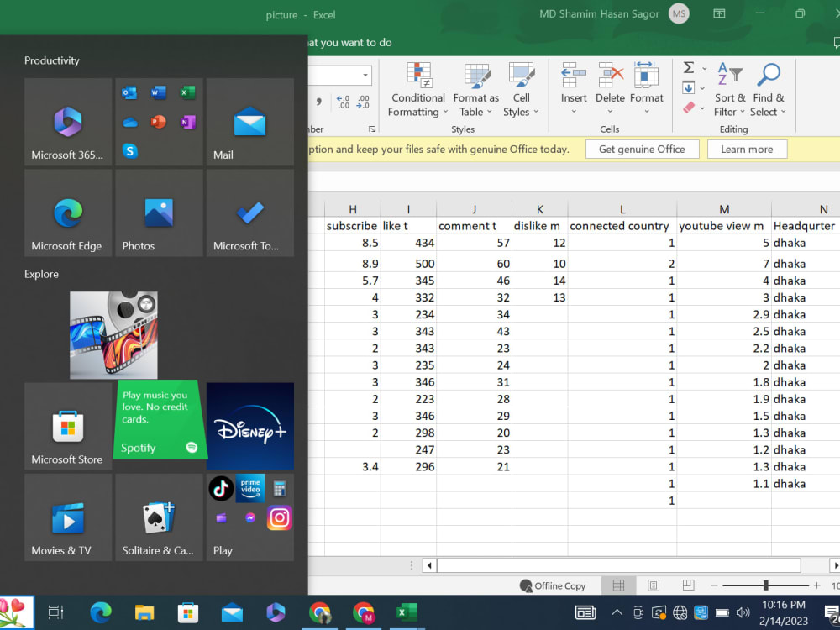The height and width of the screenshot is (630, 840).
Task: Open the film reel video editor tile
Action: [x=113, y=335]
